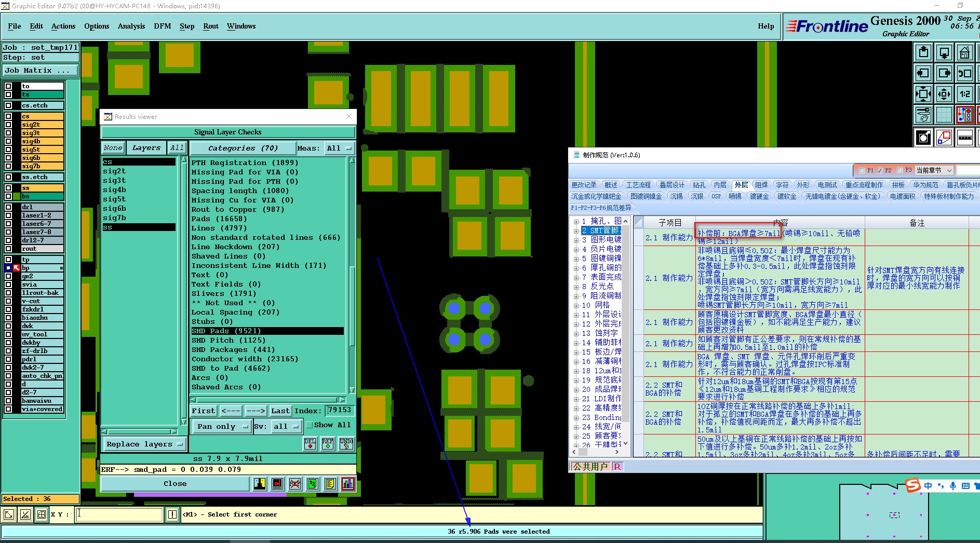Click the 1:2 zoom scale icon

pyautogui.click(x=965, y=94)
